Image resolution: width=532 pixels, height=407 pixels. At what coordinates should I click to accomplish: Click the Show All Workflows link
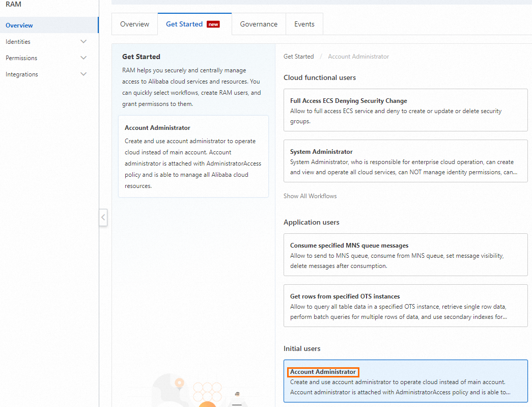310,196
